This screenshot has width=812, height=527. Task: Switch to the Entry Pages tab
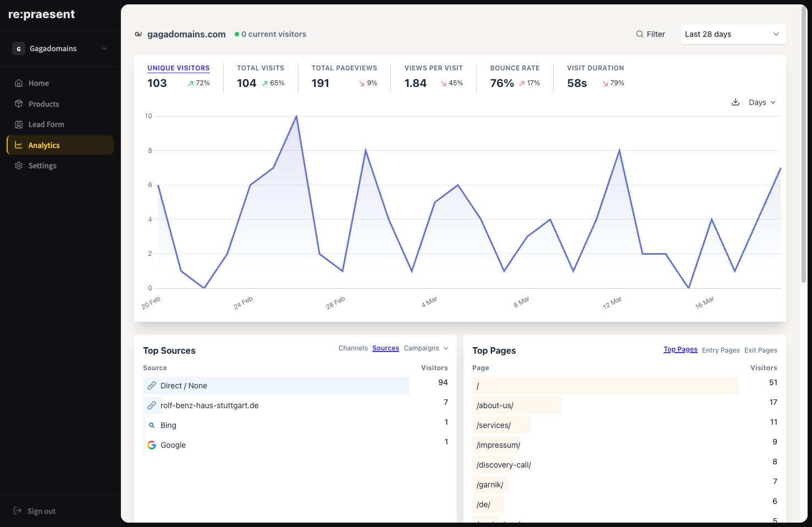point(721,350)
